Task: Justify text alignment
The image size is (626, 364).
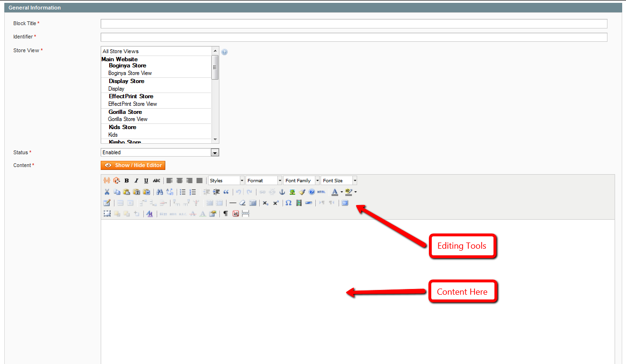Action: click(x=199, y=180)
